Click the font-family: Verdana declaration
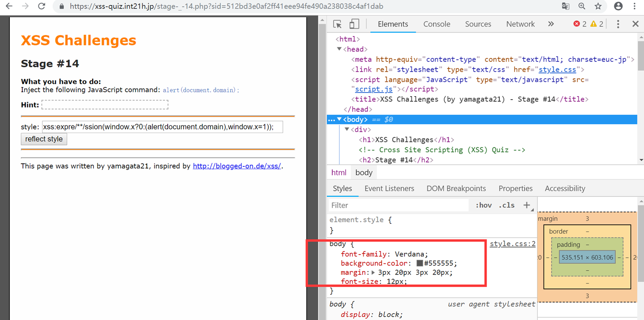Screen dimensions: 644x320 point(384,254)
